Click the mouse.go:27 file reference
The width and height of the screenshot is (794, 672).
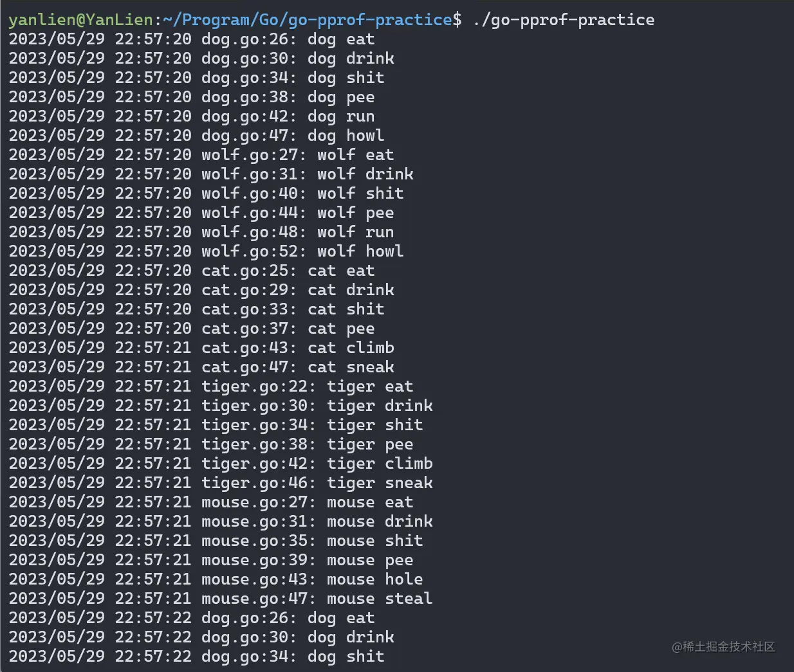coord(258,502)
